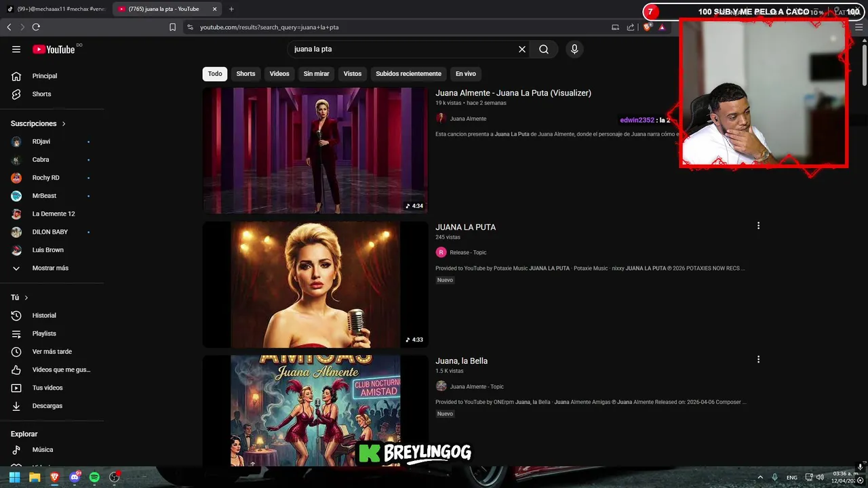Image resolution: width=868 pixels, height=488 pixels.
Task: Open the browser main menu
Action: click(859, 27)
